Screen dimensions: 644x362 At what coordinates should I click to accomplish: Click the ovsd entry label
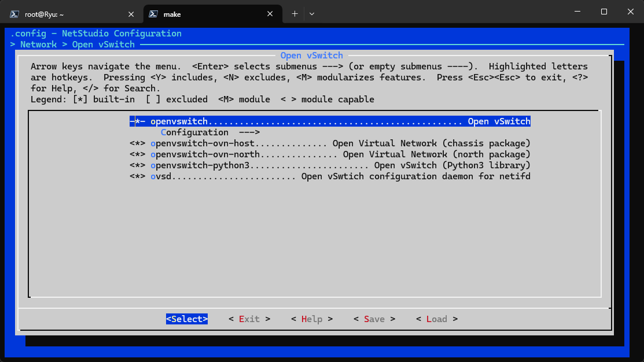pos(161,176)
